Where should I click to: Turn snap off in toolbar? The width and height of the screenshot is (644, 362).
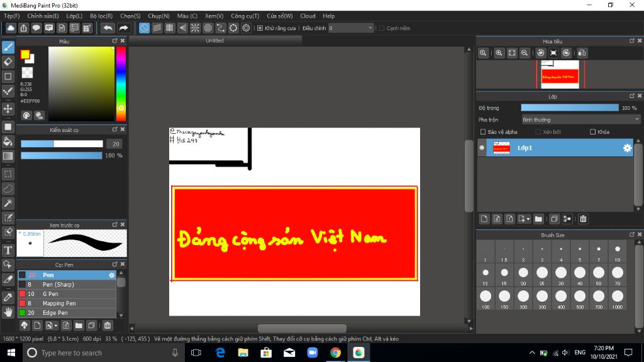[x=144, y=28]
